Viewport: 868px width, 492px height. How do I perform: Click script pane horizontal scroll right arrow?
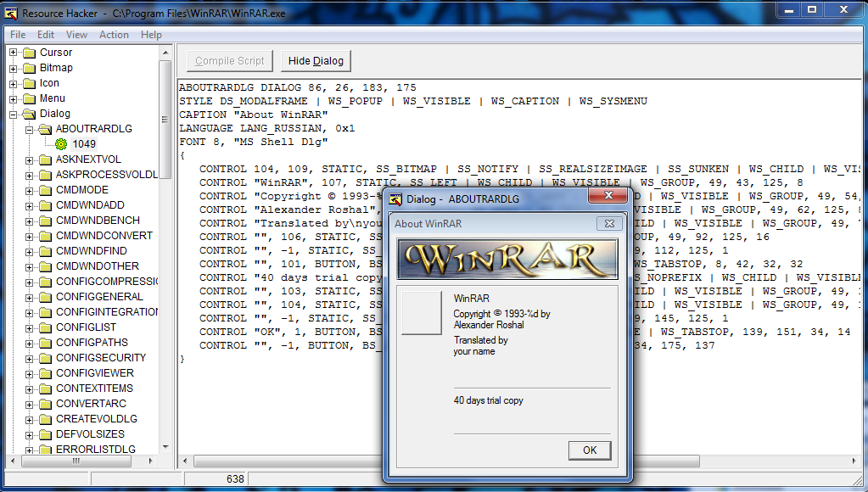pyautogui.click(x=854, y=461)
